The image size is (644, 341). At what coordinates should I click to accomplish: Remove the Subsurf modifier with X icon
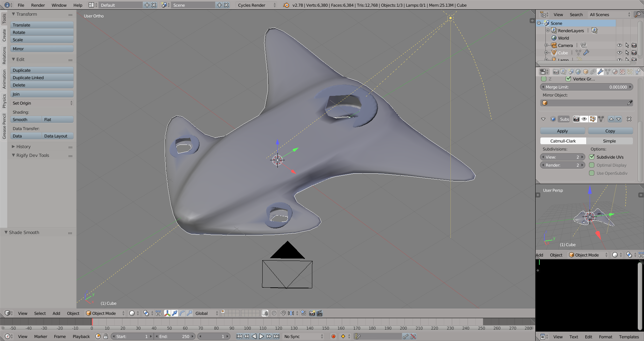coord(629,119)
